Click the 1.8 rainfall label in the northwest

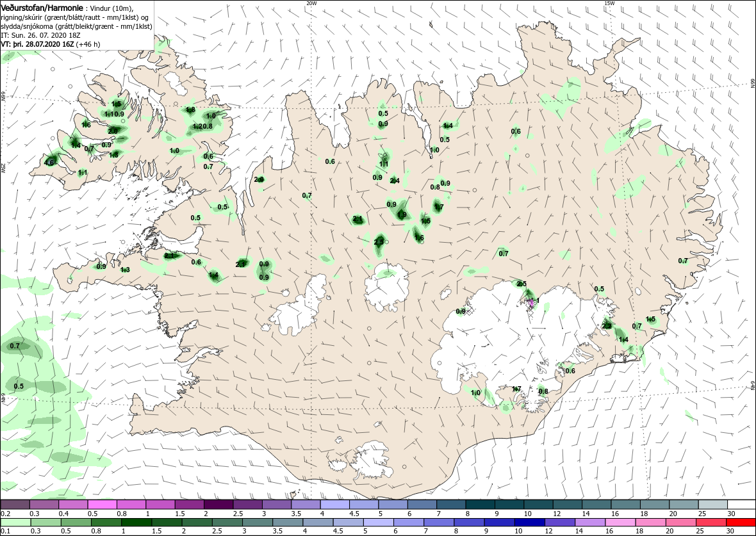click(x=190, y=110)
